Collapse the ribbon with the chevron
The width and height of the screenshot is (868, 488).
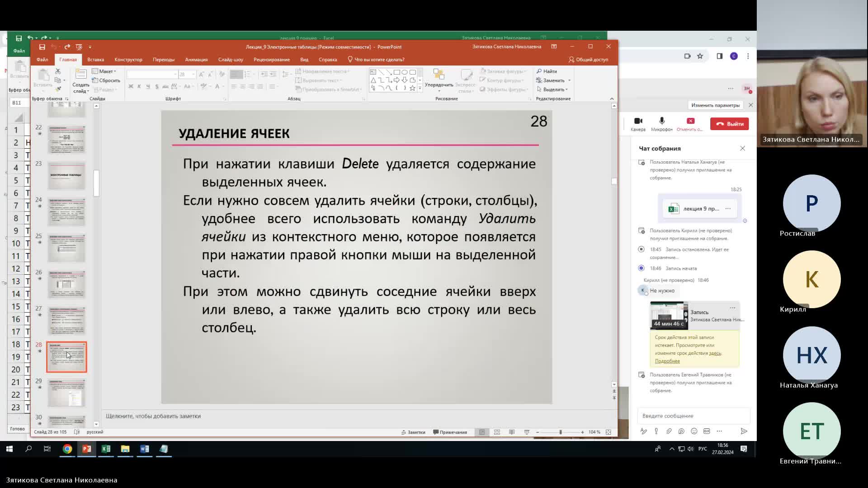(612, 99)
